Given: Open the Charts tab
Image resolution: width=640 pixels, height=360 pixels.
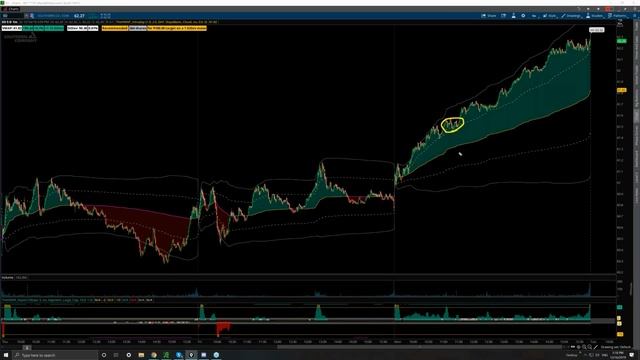Looking at the screenshot, I should click(11, 9).
